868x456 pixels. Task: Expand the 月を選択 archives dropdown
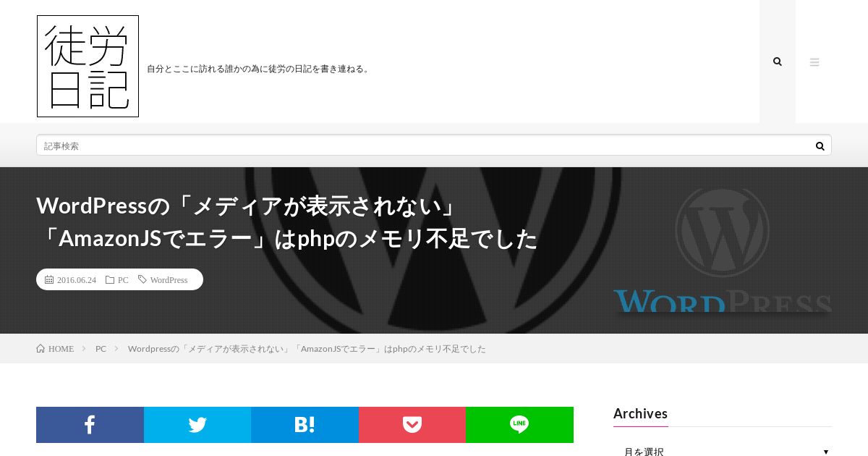click(723, 451)
